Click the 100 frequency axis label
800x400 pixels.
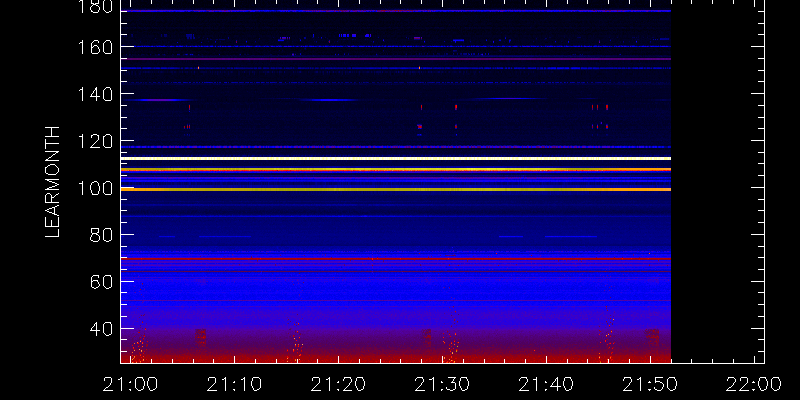[95, 188]
